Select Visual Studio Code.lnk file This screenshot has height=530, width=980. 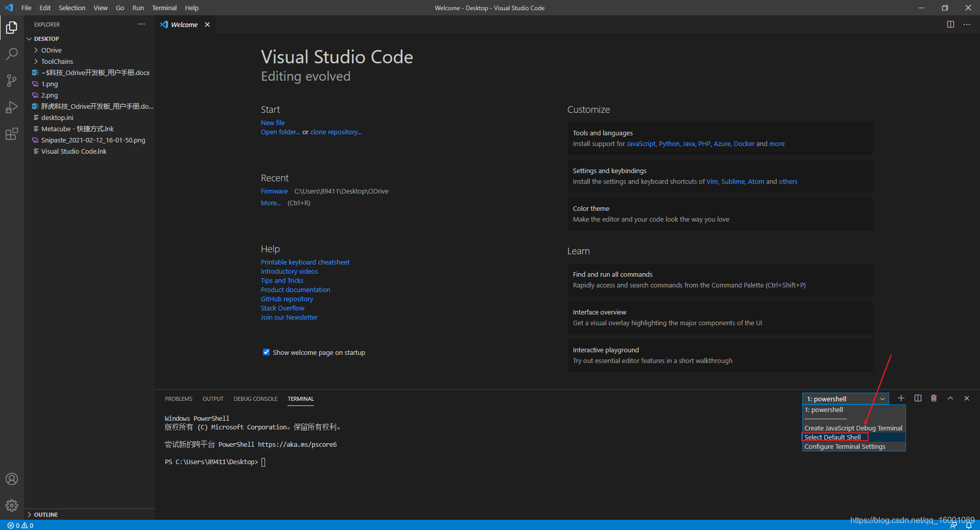pyautogui.click(x=89, y=151)
